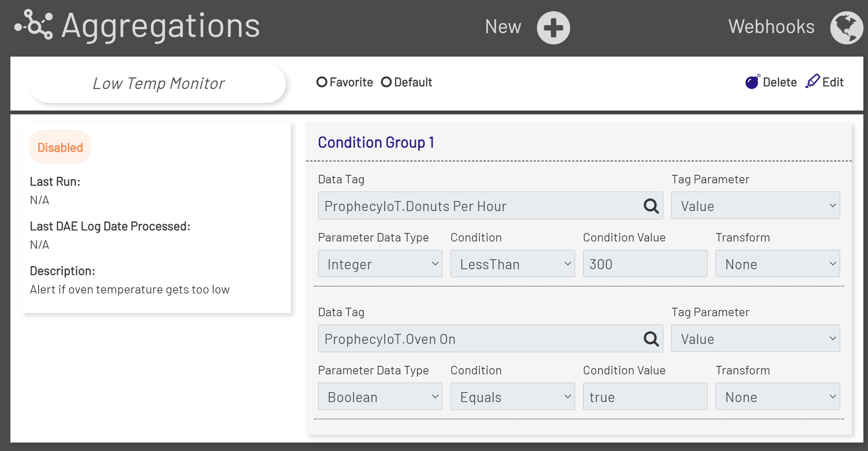Select the Favorite radio button
The width and height of the screenshot is (868, 451).
(x=322, y=82)
